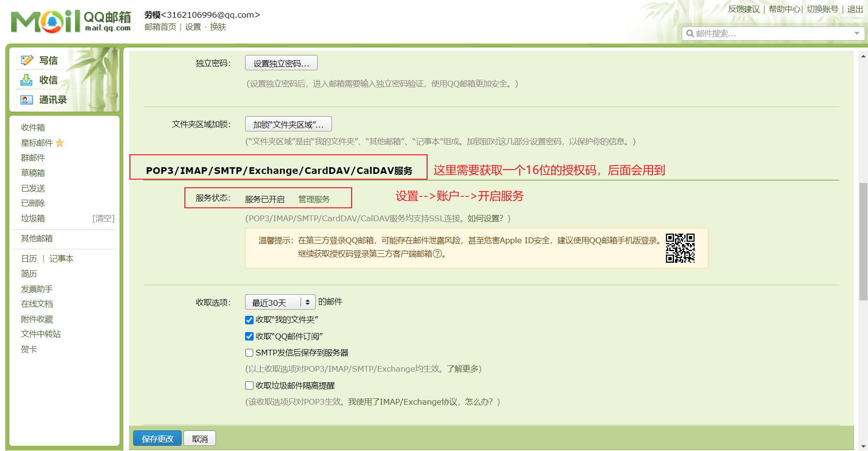Click [清空] to empty trash

tap(104, 218)
